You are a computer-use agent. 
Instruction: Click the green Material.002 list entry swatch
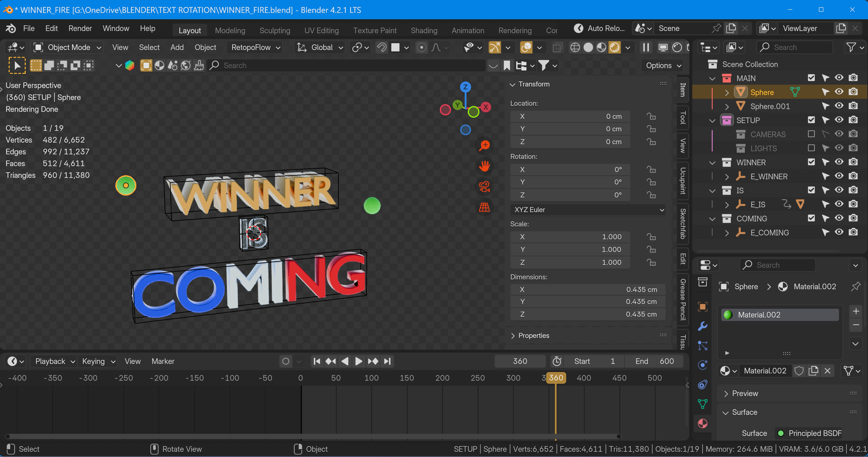728,315
